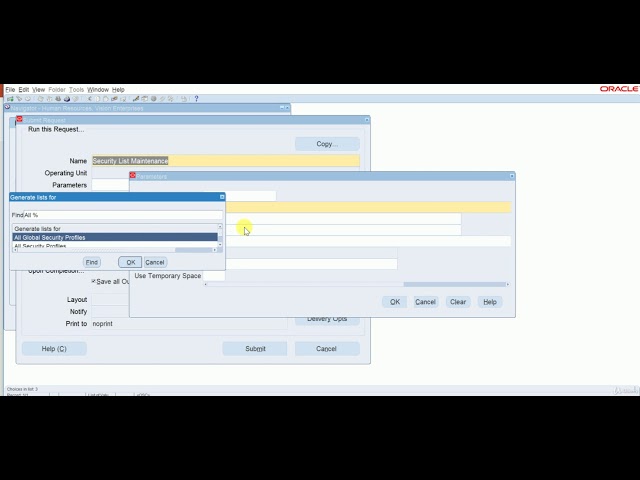Click Cancel in the Submit Request window
The height and width of the screenshot is (480, 640).
click(327, 349)
